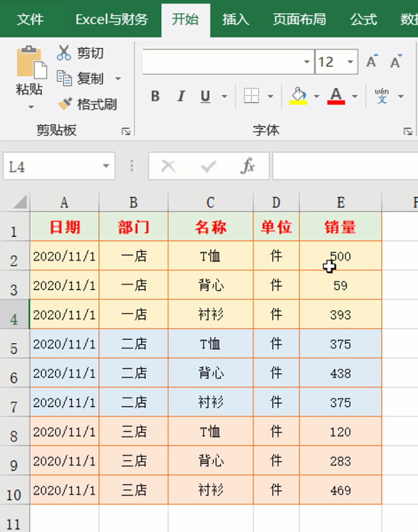418x532 pixels.
Task: Click the 格式刷 button label
Action: coord(97,104)
